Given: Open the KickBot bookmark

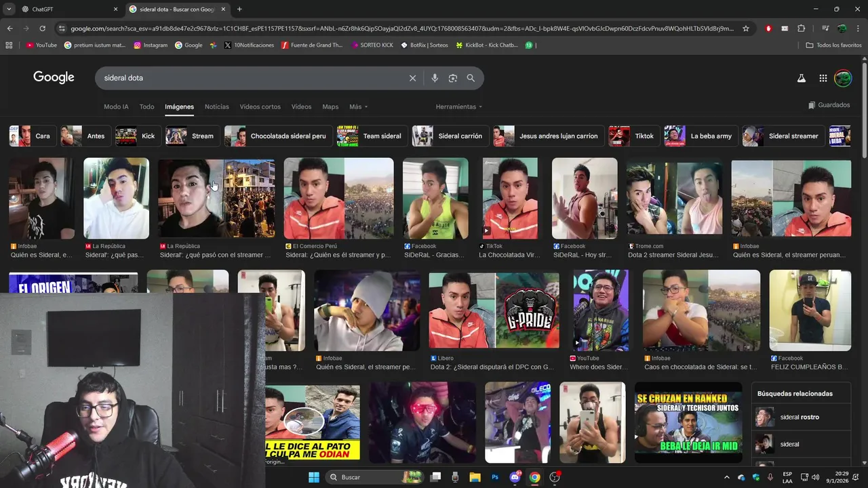Looking at the screenshot, I should [486, 45].
